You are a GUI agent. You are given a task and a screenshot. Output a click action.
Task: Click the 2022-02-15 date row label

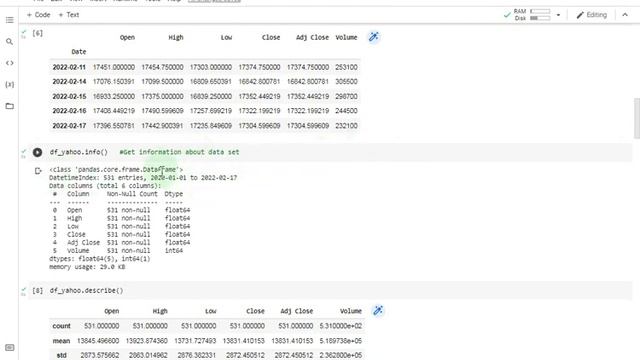tap(69, 96)
